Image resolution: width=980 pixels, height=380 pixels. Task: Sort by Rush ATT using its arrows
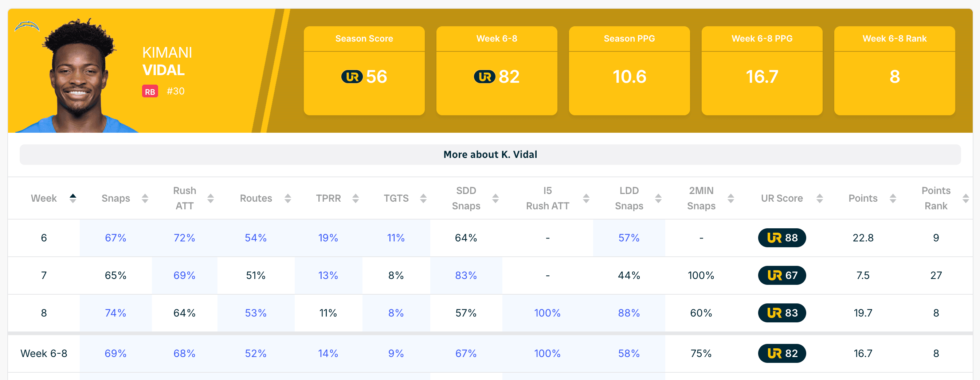pos(210,198)
